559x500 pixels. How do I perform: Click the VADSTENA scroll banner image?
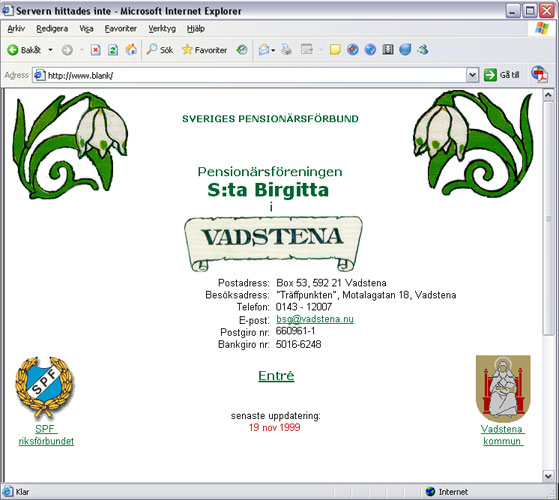coord(273,244)
